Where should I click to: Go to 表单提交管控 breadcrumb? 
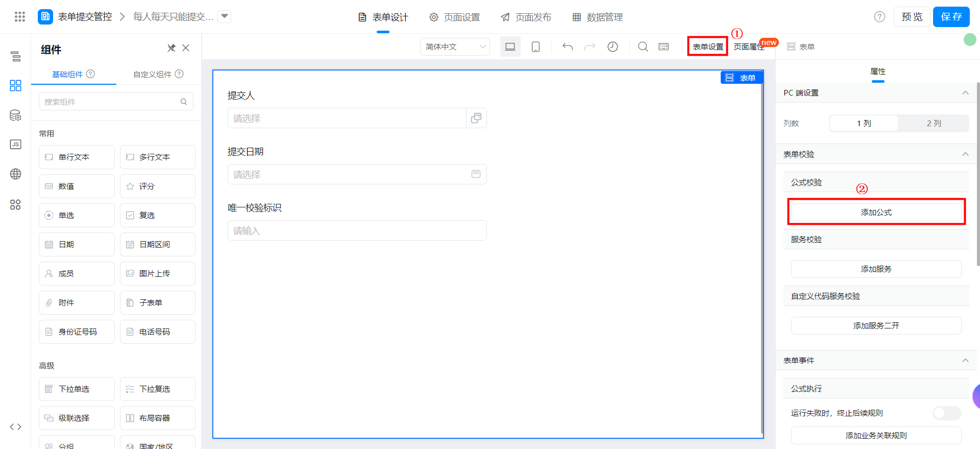point(85,17)
